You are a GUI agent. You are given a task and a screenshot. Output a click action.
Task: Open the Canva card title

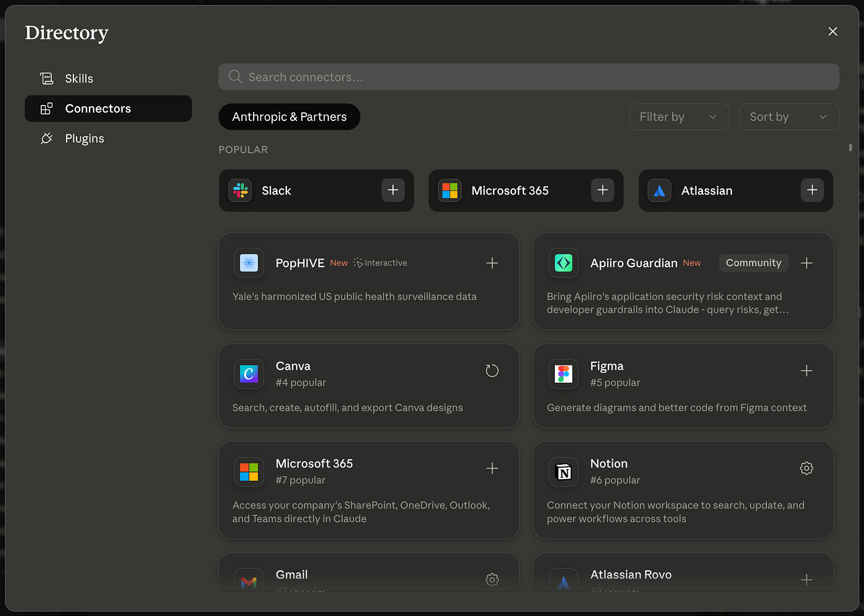pos(293,366)
